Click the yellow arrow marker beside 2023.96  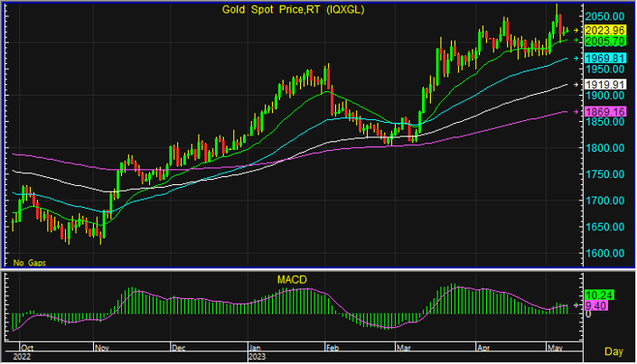(x=578, y=30)
